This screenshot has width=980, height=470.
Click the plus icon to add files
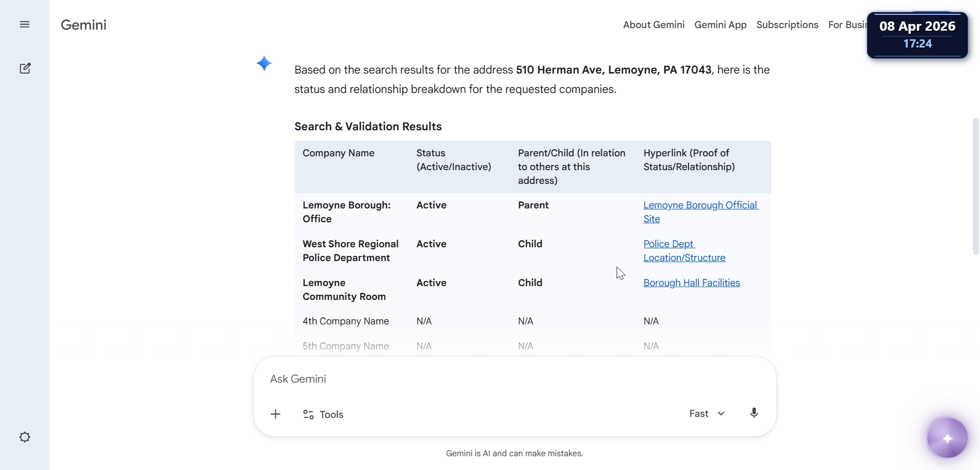click(276, 414)
